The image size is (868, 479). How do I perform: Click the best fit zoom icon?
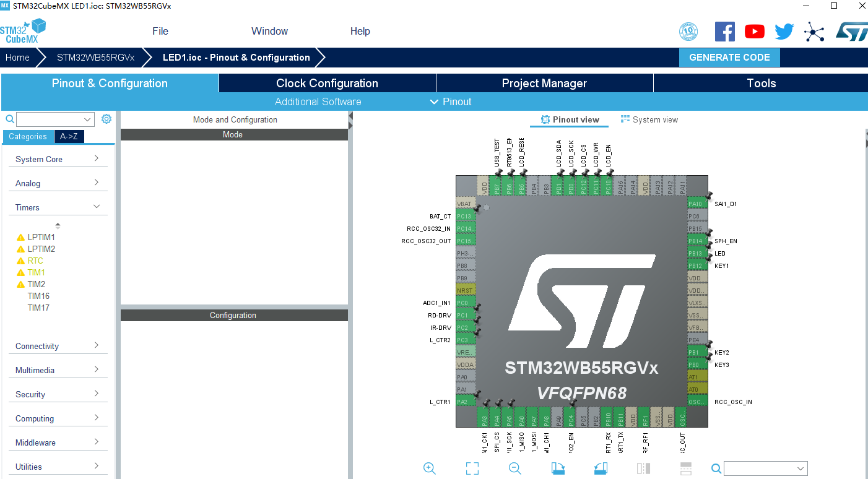[472, 468]
